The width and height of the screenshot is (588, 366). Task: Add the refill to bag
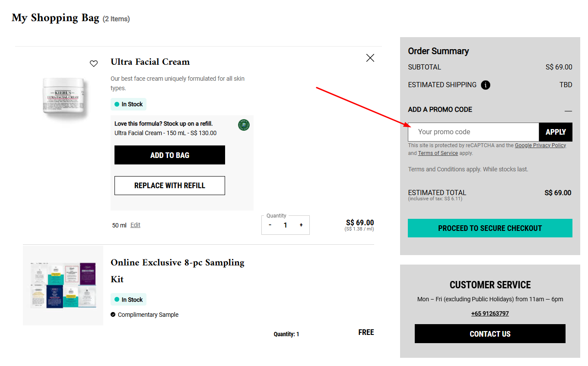[x=169, y=155]
